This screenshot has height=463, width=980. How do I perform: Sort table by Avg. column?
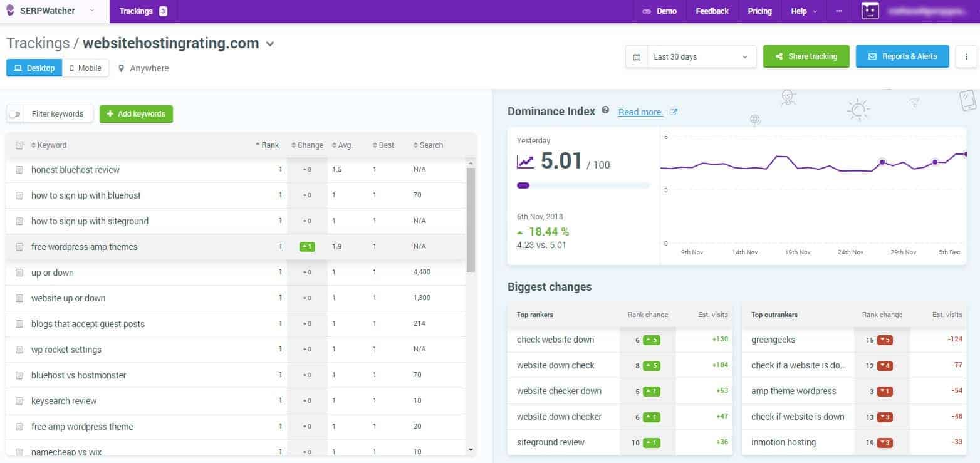(x=342, y=145)
